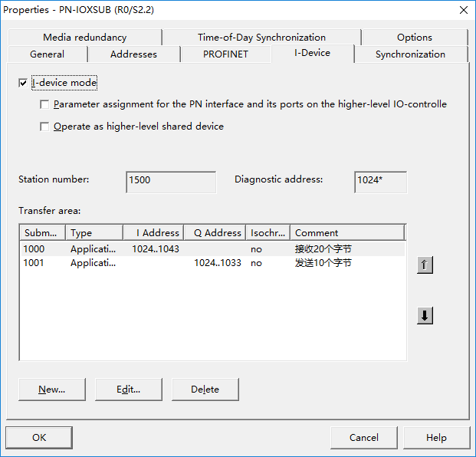Select transfer area row for submodule 1001

(x=212, y=263)
